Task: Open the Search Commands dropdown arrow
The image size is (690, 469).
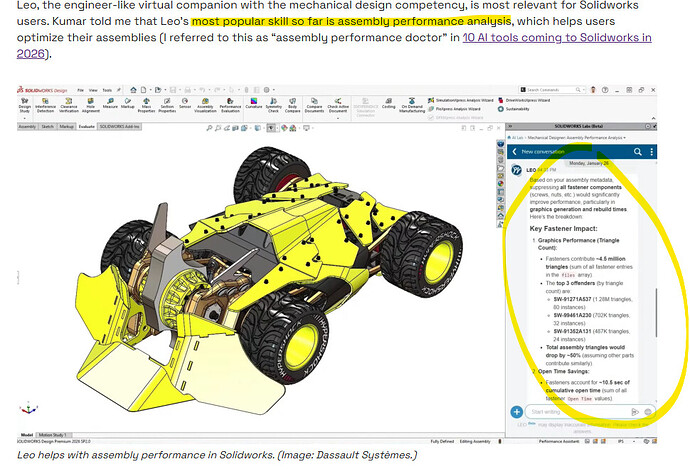Action: pyautogui.click(x=584, y=90)
